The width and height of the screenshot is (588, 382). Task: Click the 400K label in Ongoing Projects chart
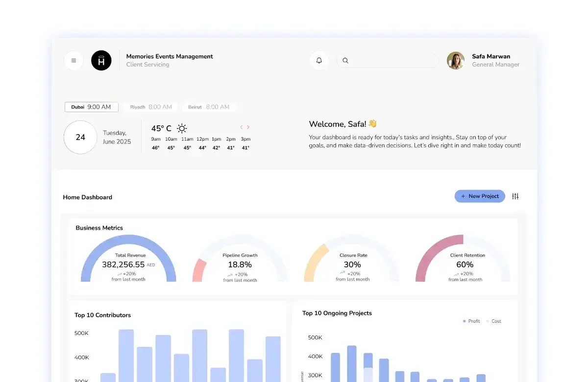pos(315,357)
